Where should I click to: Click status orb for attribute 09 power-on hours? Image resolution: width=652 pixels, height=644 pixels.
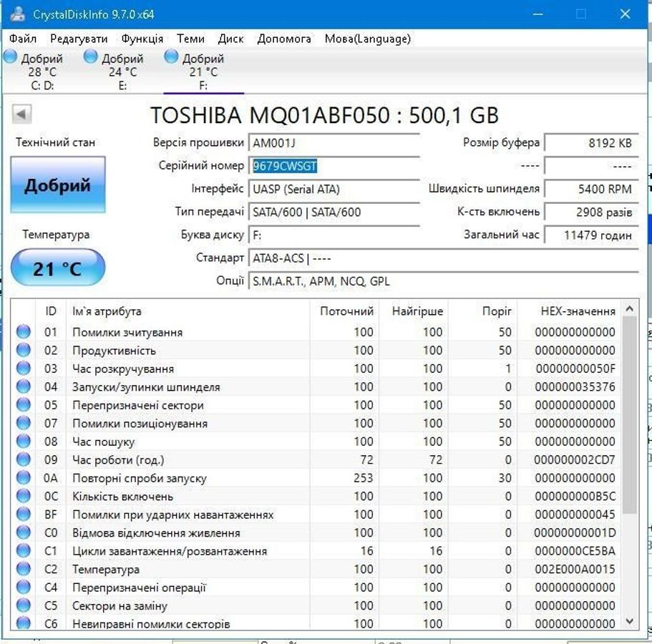[24, 459]
